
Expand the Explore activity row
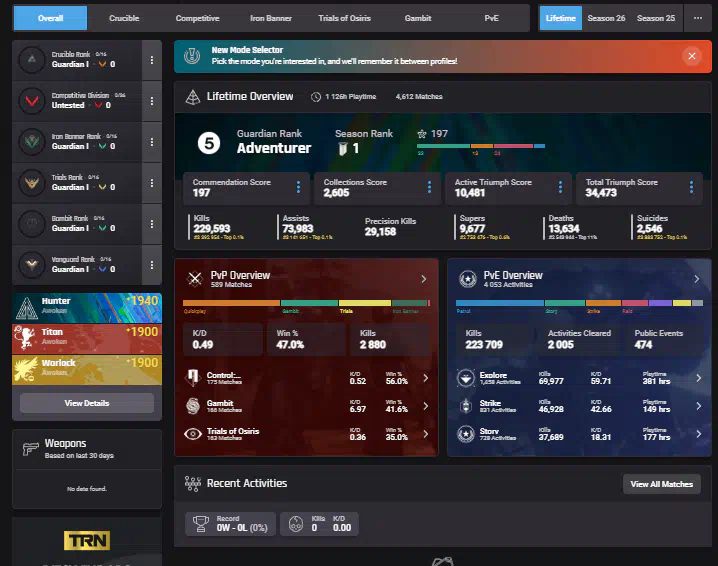click(x=698, y=378)
